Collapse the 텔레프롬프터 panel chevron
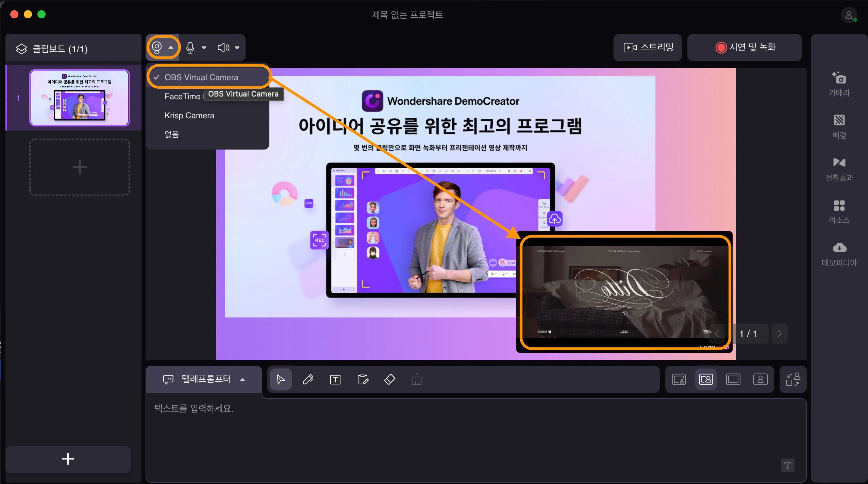This screenshot has height=484, width=868. click(243, 380)
